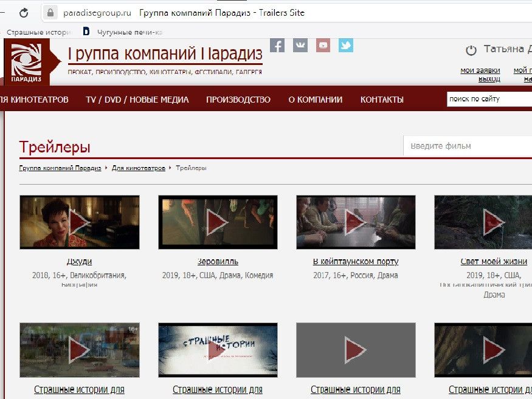Open the Производство menu item
The image size is (532, 399).
(238, 100)
